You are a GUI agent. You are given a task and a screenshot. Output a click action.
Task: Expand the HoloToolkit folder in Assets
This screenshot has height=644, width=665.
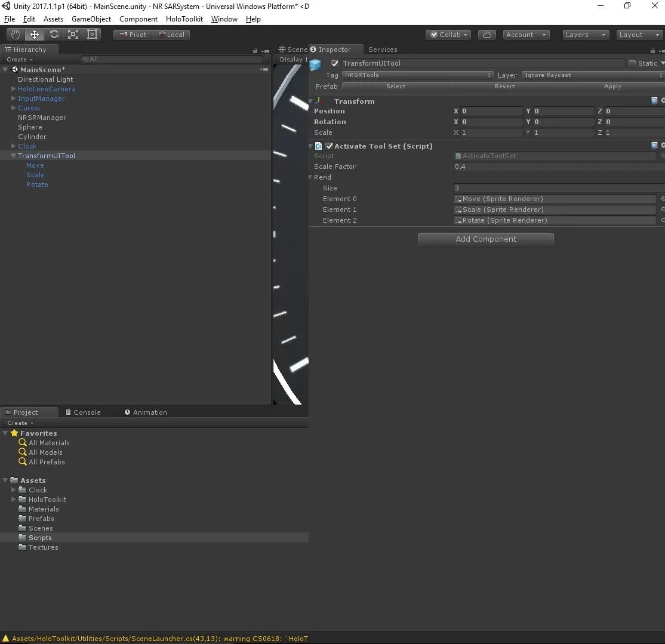(13, 499)
